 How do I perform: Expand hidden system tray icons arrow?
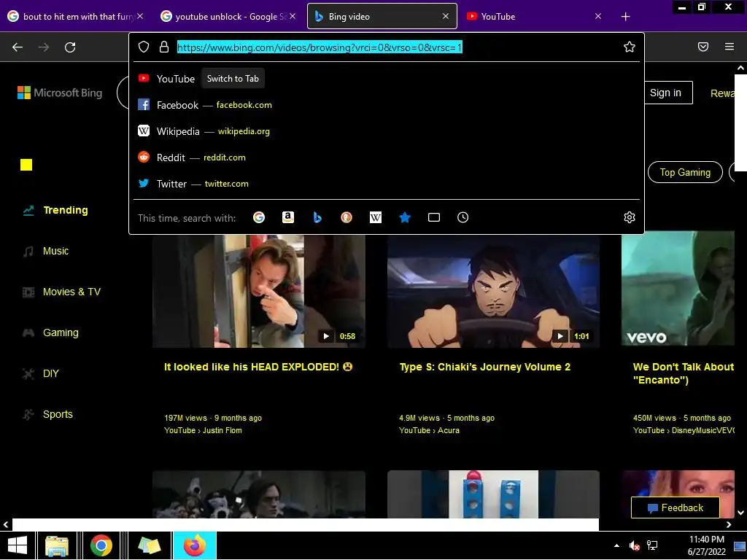(617, 545)
